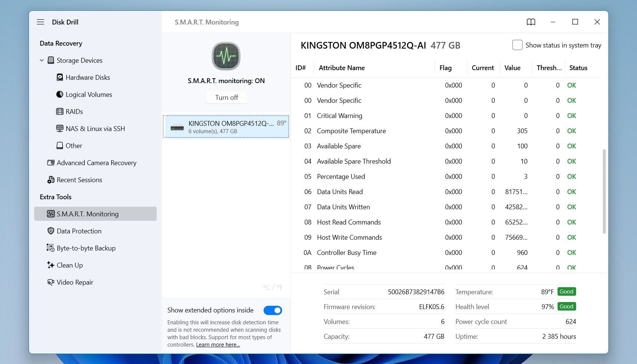637x364 pixels.
Task: Click the Storage Devices drive icon
Action: click(51, 60)
